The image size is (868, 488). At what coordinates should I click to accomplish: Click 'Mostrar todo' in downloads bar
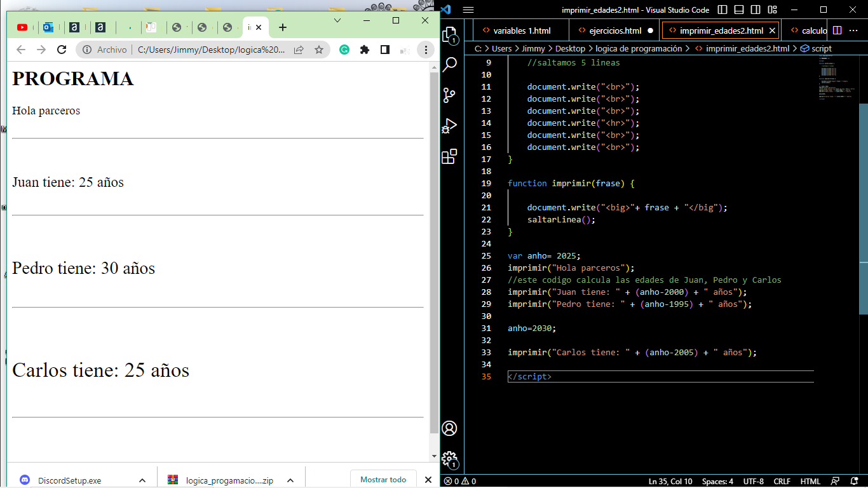pyautogui.click(x=383, y=480)
